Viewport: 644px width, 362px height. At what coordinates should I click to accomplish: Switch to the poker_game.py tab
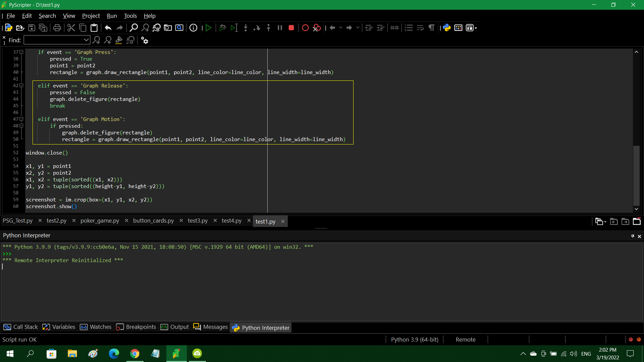click(100, 221)
